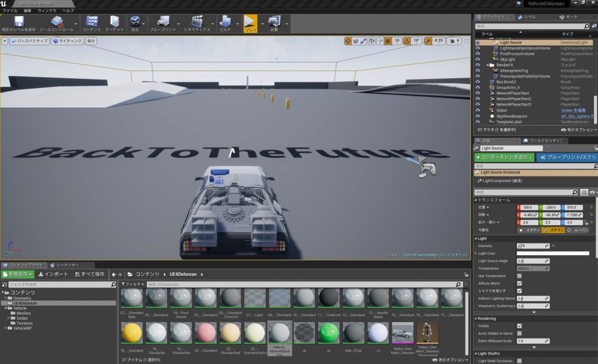
Task: Toggle visibility eye for SkyLight actor
Action: point(478,60)
